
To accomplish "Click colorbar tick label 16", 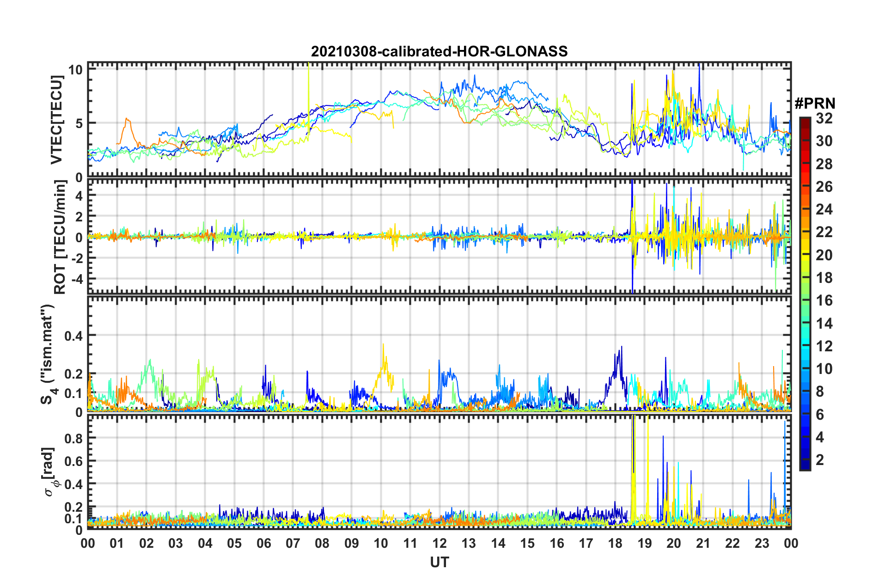I will (x=824, y=300).
